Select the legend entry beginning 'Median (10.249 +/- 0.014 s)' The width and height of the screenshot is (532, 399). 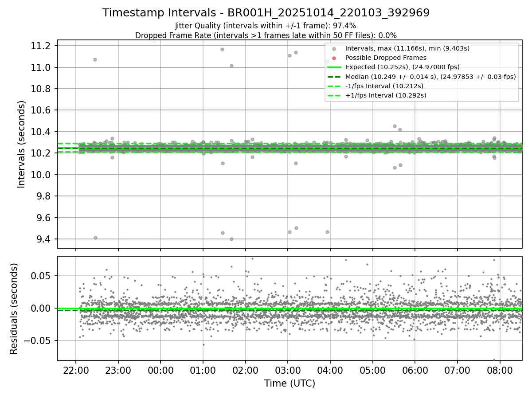(430, 76)
